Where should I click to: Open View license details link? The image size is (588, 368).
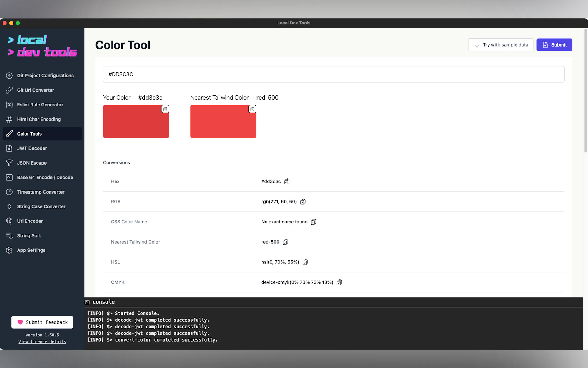coord(42,342)
